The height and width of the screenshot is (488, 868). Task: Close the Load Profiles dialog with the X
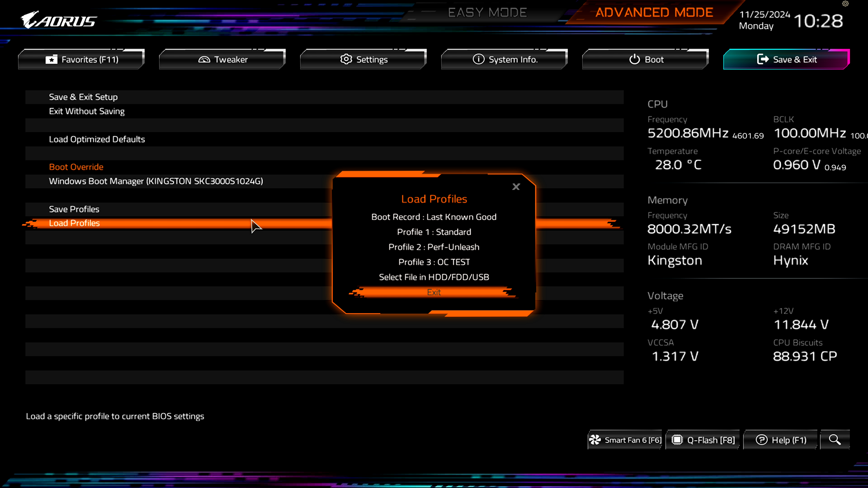click(x=516, y=187)
